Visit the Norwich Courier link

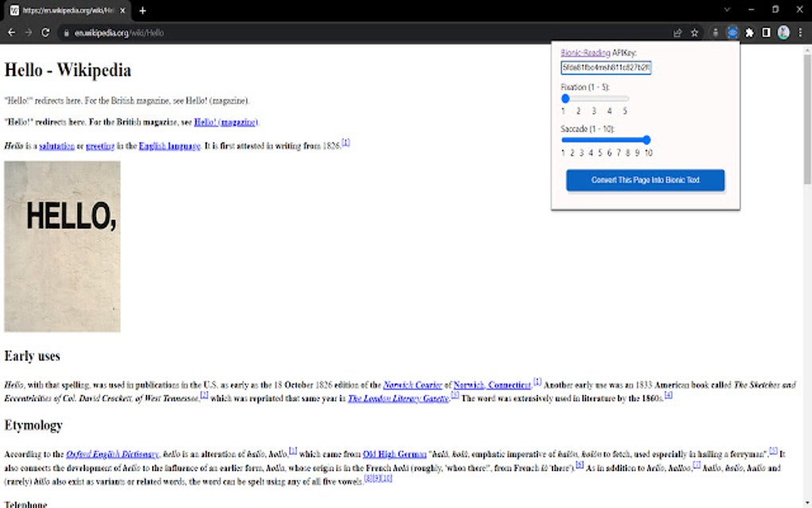pos(413,384)
